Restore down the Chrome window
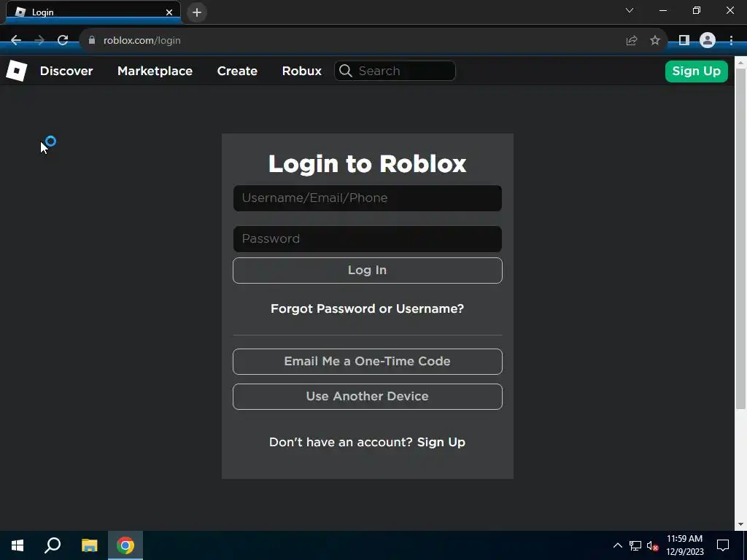Image resolution: width=747 pixels, height=560 pixels. [x=697, y=10]
